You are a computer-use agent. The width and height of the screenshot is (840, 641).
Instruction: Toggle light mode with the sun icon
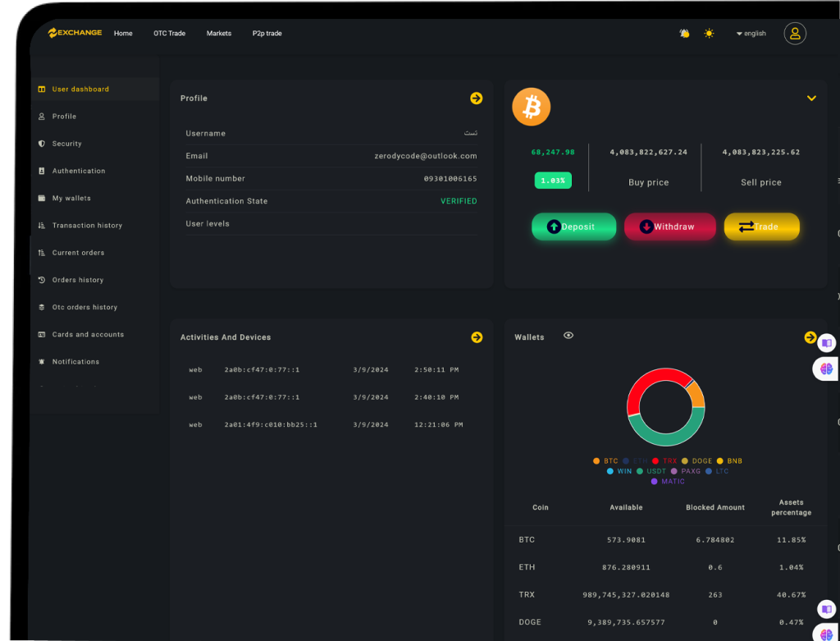tap(709, 34)
